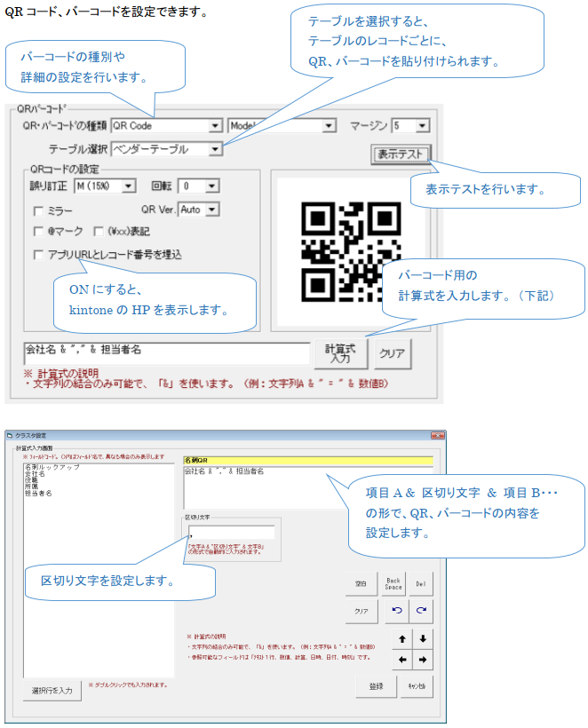
Task: Click the 区切り文字 input field
Action: (232, 532)
